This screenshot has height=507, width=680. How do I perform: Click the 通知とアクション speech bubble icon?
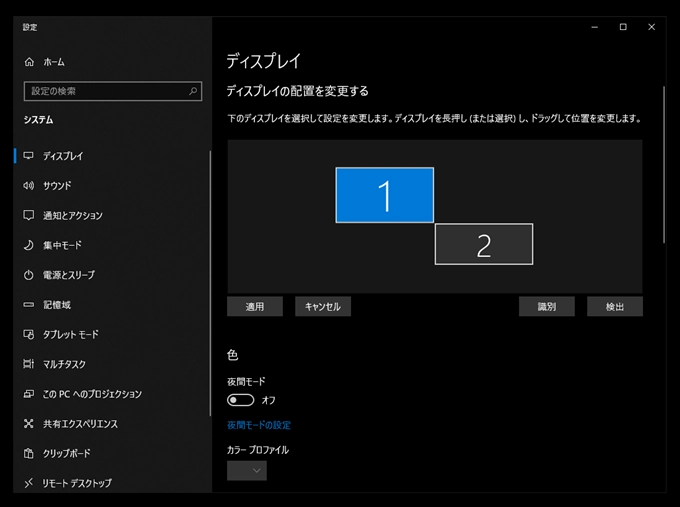29,215
